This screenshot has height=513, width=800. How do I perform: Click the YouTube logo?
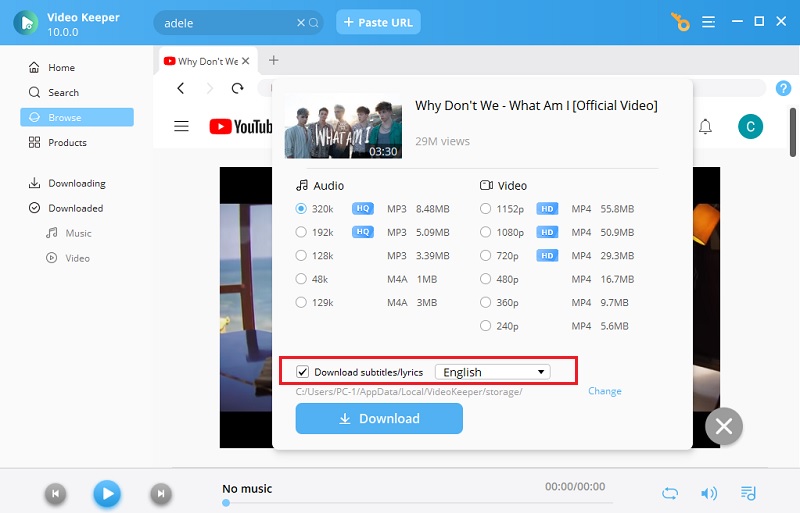tap(240, 127)
